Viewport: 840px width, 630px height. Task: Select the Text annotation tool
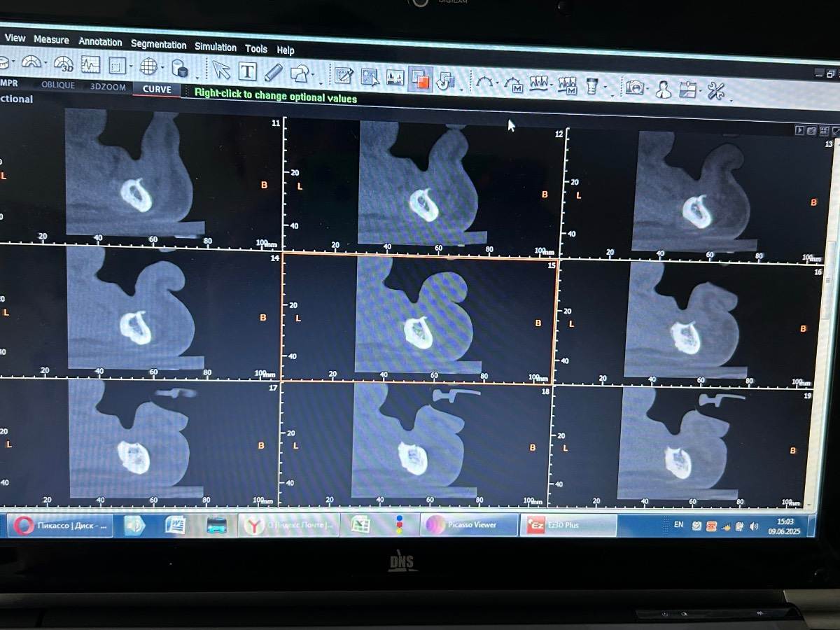click(x=247, y=71)
